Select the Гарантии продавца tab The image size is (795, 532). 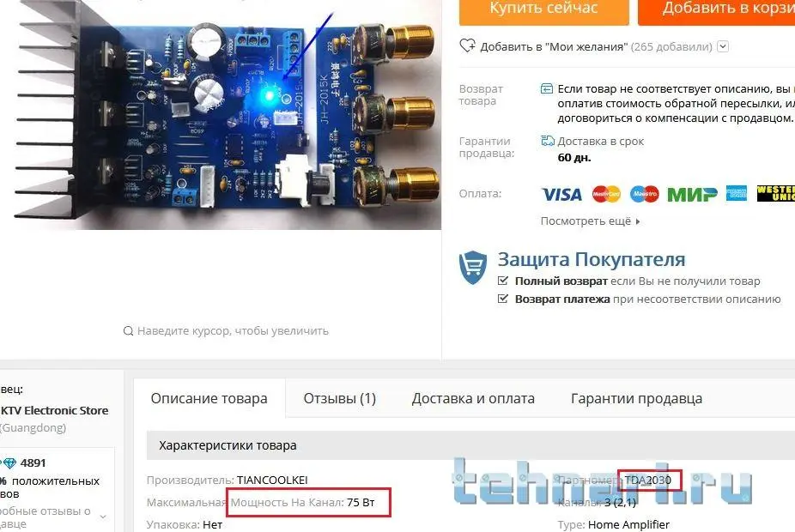pyautogui.click(x=636, y=398)
